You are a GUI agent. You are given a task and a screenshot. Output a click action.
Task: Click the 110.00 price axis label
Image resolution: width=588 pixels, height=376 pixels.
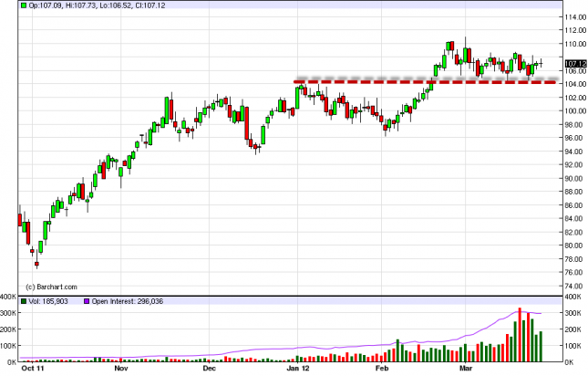tap(575, 44)
